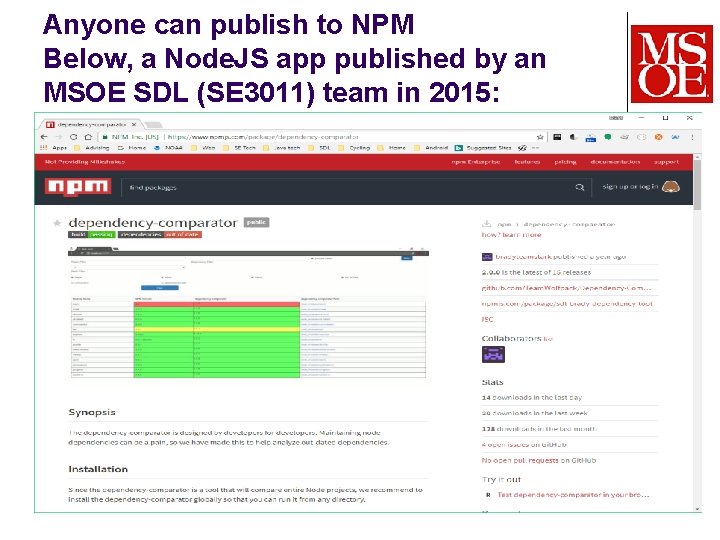Click the public badge
The width and height of the screenshot is (720, 540).
(256, 222)
